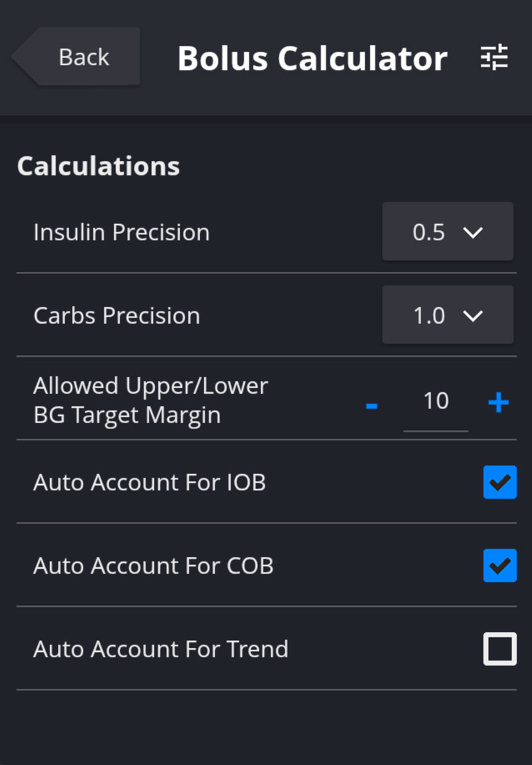Enable Auto Account For Trend checkbox
The image size is (532, 765).
tap(499, 649)
